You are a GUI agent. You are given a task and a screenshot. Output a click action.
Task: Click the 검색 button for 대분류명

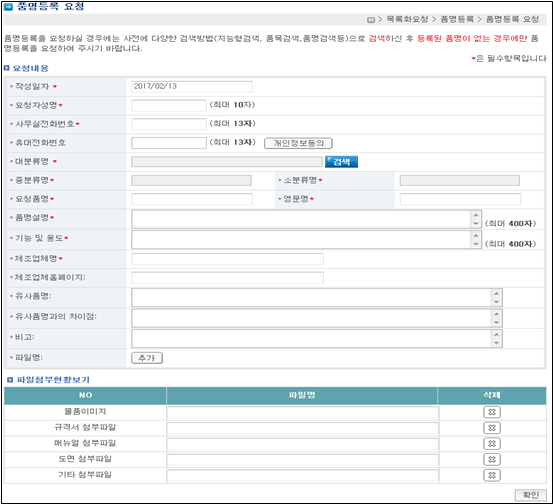coord(341,162)
